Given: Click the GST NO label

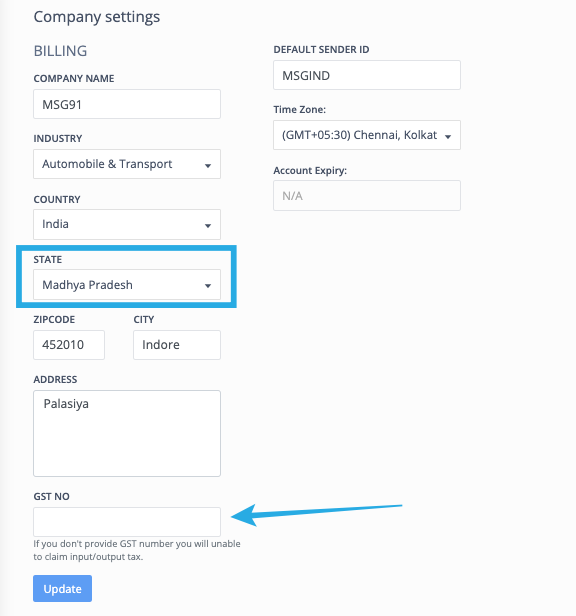Looking at the screenshot, I should coord(51,497).
